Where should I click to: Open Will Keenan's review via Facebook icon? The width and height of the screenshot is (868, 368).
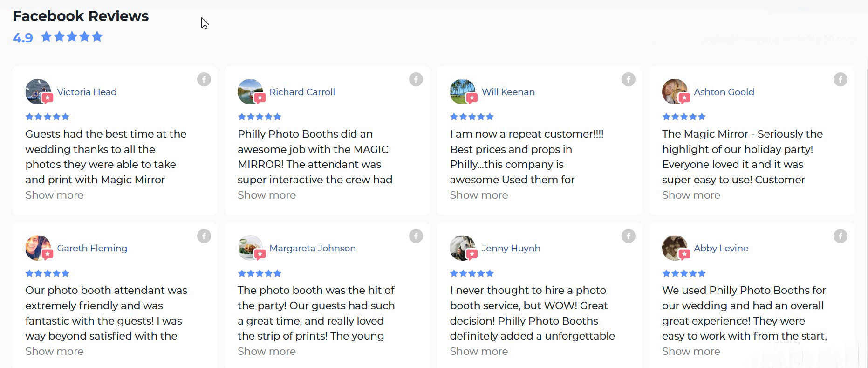pos(629,79)
